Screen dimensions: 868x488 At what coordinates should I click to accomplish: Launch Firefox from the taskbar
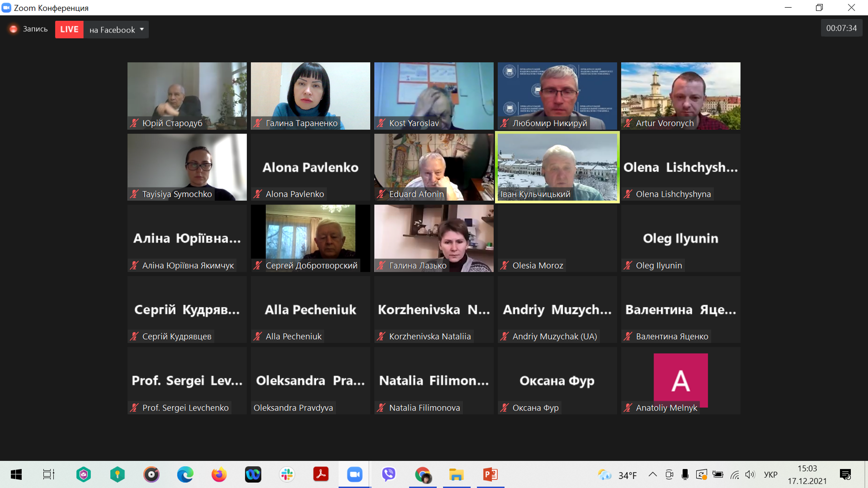(219, 474)
